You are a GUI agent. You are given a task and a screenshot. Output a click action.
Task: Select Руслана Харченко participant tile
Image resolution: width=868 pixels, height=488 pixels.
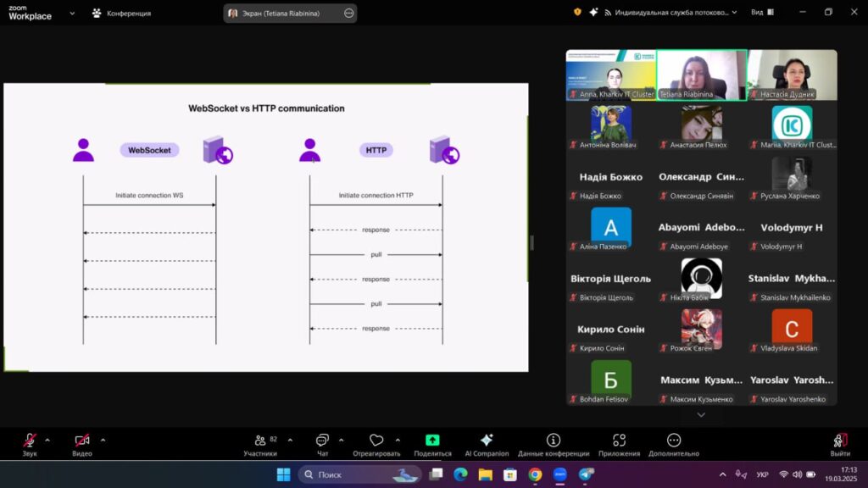tap(793, 177)
